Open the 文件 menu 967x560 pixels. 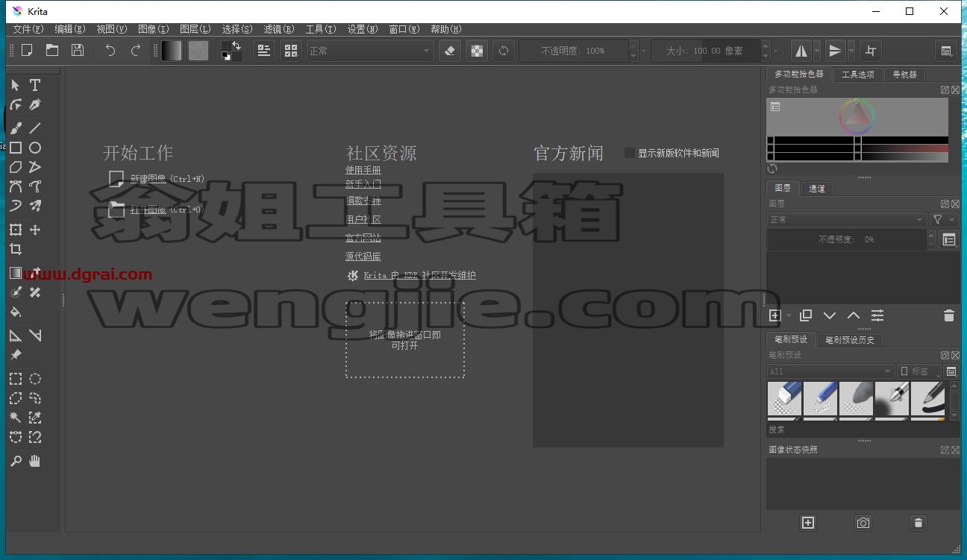pyautogui.click(x=28, y=29)
